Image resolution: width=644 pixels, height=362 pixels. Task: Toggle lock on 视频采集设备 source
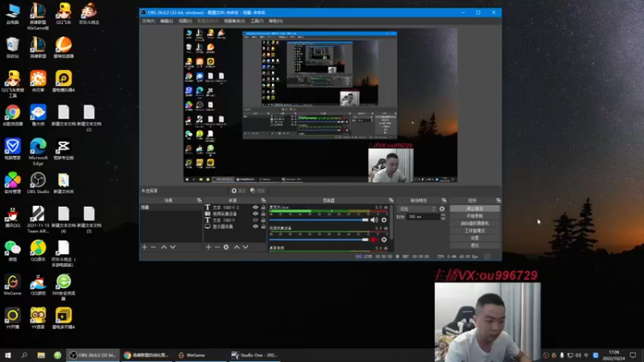point(263,213)
